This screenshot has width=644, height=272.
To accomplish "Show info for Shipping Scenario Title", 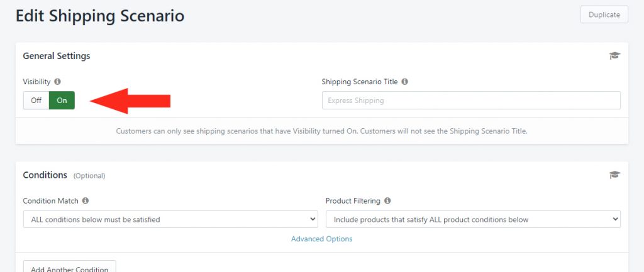I will (x=404, y=82).
